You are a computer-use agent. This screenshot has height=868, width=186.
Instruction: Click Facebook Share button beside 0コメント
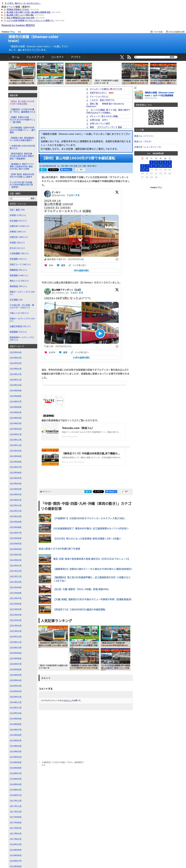click(111, 492)
